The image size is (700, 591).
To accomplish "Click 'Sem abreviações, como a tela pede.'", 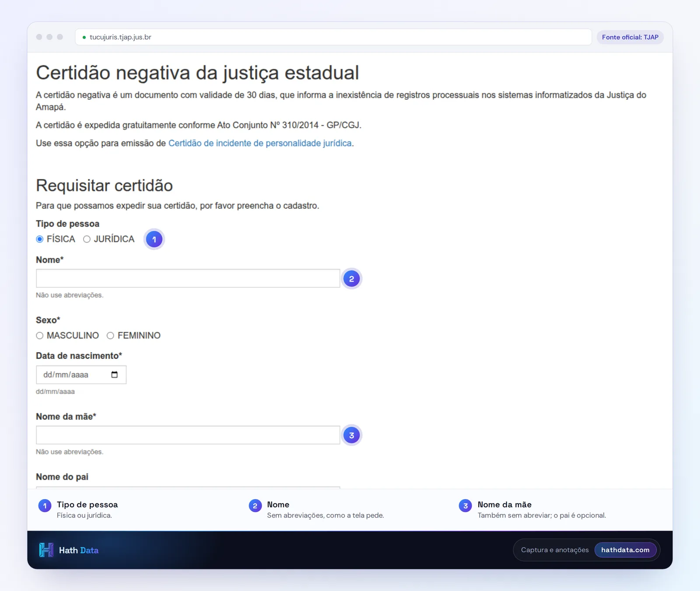I will (325, 515).
